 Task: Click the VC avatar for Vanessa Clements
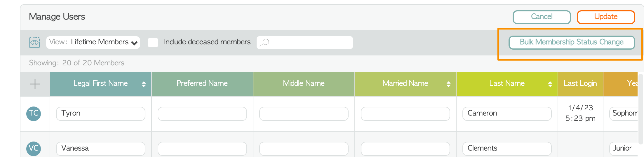pyautogui.click(x=34, y=149)
